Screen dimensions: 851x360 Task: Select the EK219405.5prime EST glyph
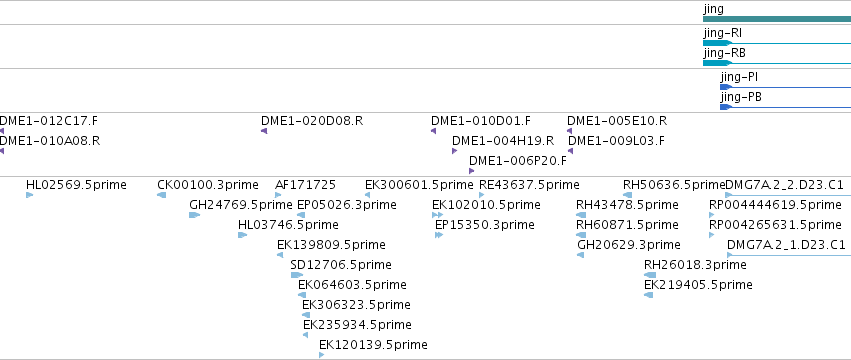pyautogui.click(x=649, y=295)
